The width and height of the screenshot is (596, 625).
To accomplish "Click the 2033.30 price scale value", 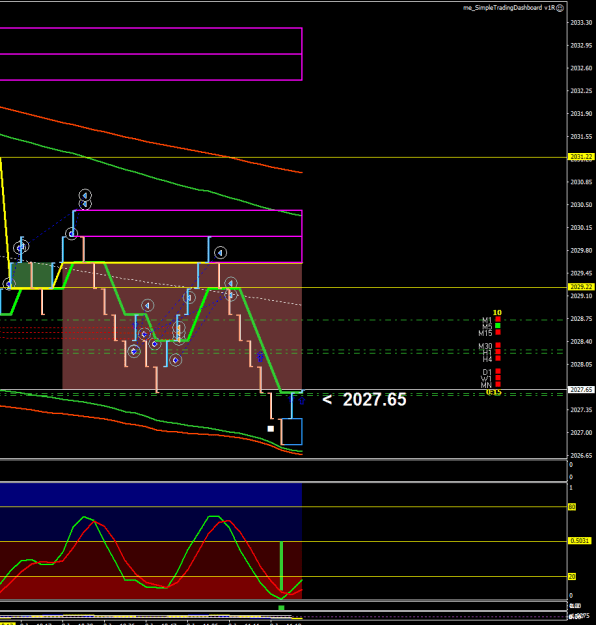I will (x=581, y=23).
